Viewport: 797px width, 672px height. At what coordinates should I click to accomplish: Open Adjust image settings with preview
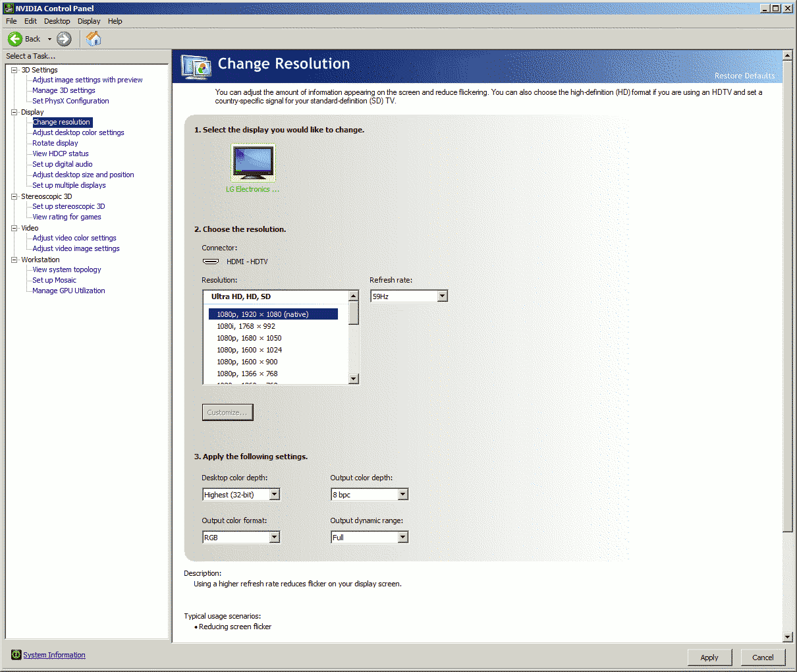(x=88, y=80)
